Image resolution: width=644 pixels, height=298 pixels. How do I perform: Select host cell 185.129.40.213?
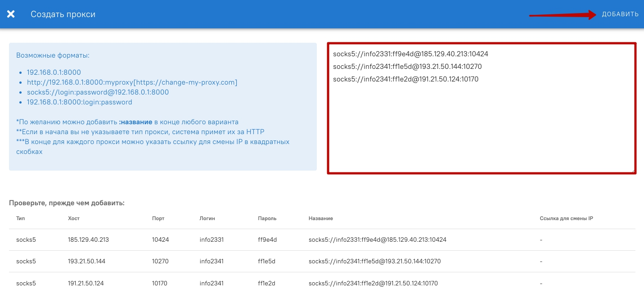88,240
